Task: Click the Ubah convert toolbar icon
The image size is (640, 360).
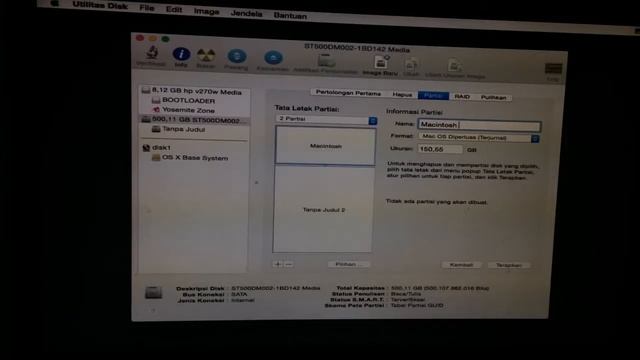Action: tap(411, 64)
